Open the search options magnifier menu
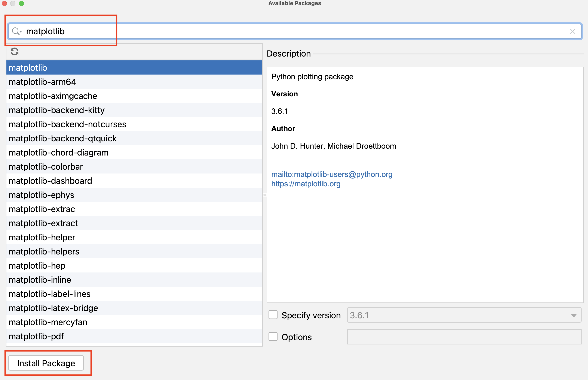This screenshot has height=380, width=588. pyautogui.click(x=17, y=31)
